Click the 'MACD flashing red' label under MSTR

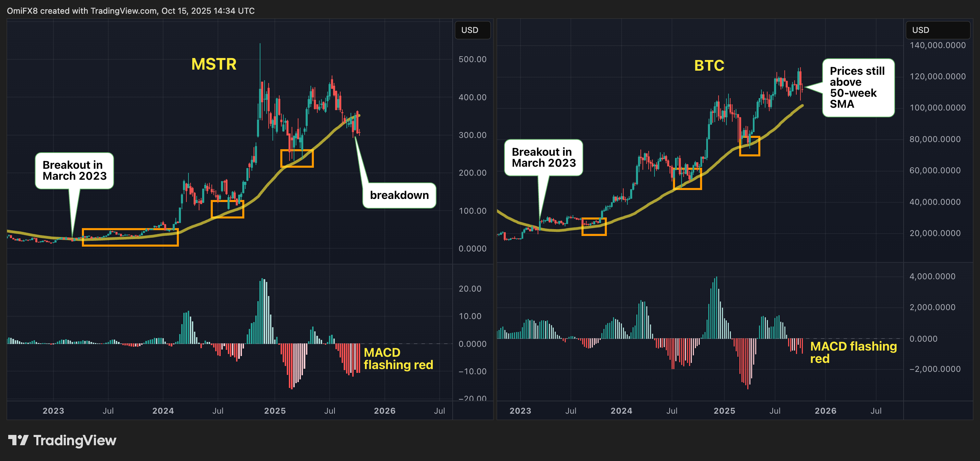(398, 358)
